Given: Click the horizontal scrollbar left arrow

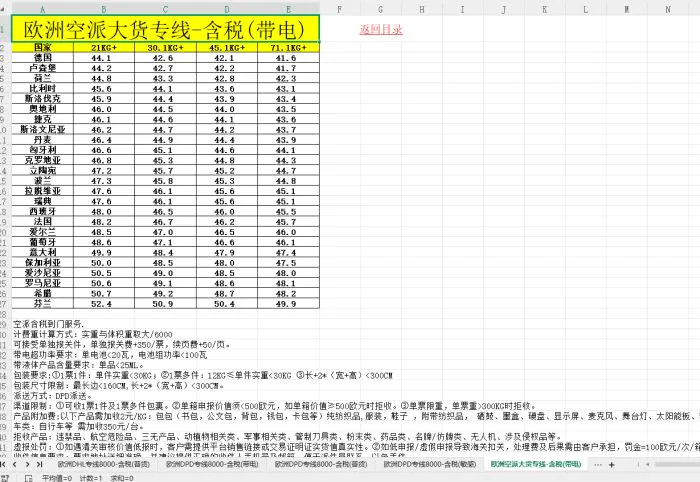Looking at the screenshot, I should [648, 465].
